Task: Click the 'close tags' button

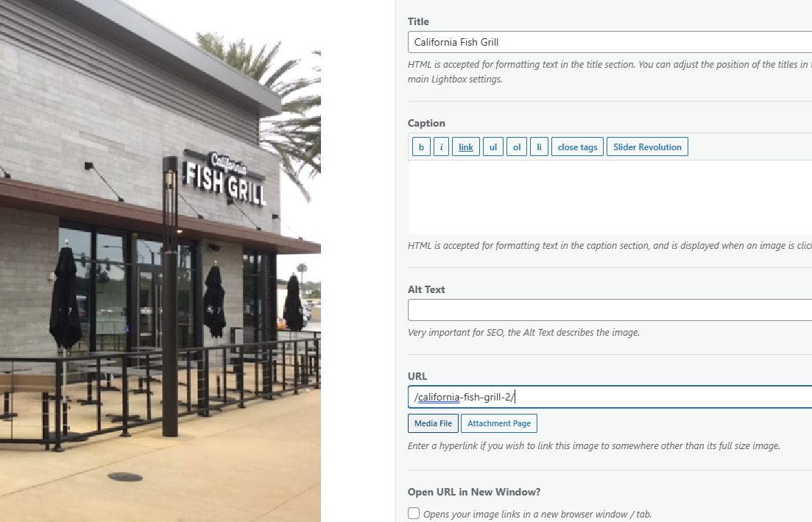Action: (x=577, y=147)
